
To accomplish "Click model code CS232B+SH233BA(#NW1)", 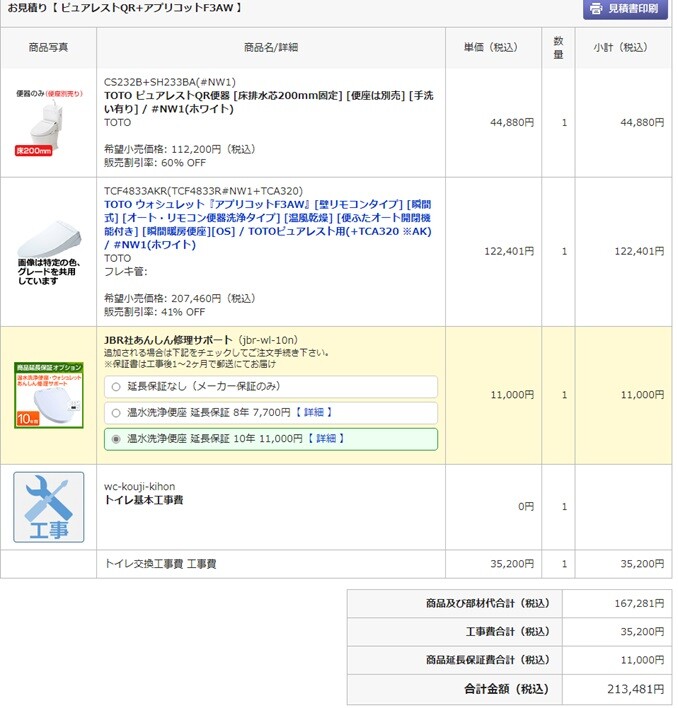I will pyautogui.click(x=170, y=82).
